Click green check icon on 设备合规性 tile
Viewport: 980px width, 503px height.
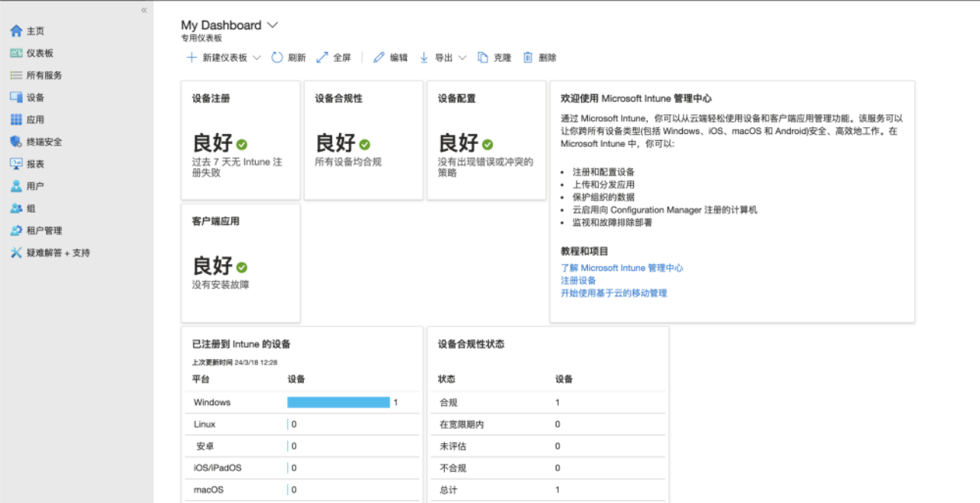364,144
